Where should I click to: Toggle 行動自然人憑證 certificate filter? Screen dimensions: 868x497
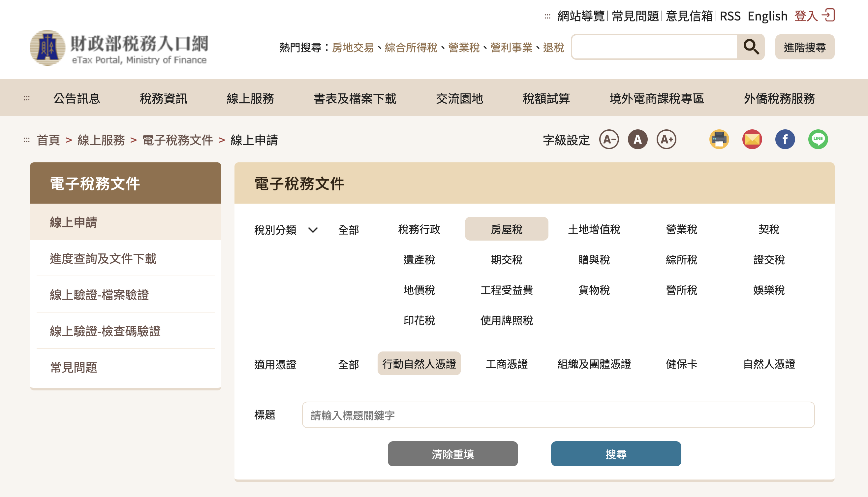coord(419,364)
